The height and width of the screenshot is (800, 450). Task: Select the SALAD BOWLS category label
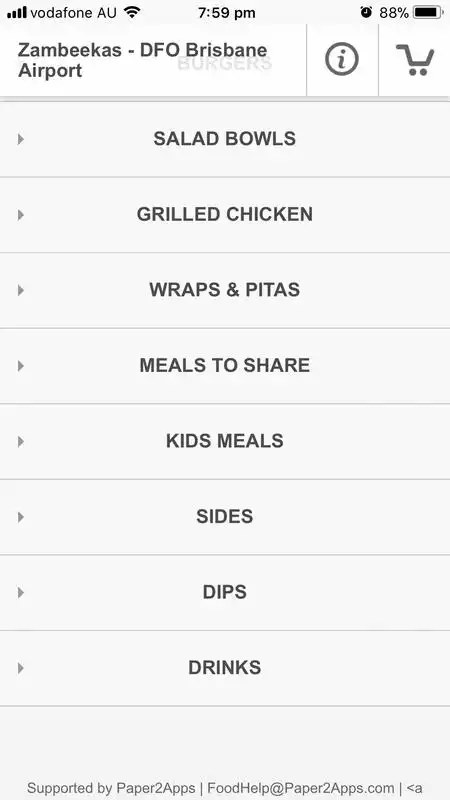coord(224,139)
